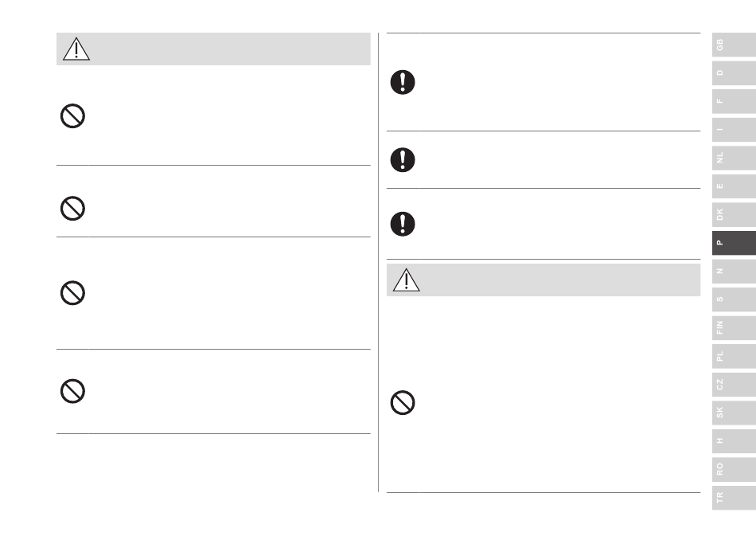Viewport: 756px width, 540px height.
Task: Click the warning triangle in top-left gray header
Action: pos(76,49)
